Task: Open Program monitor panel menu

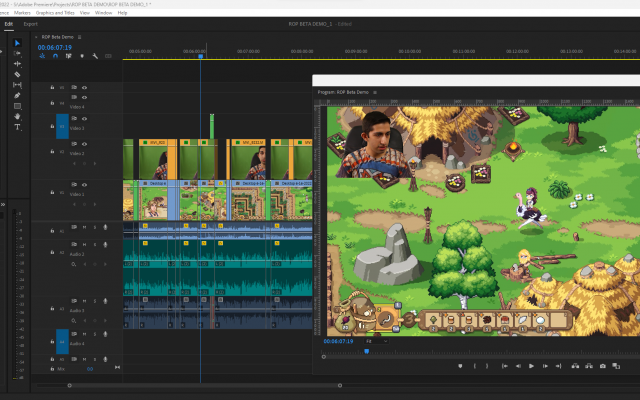Action: 375,92
